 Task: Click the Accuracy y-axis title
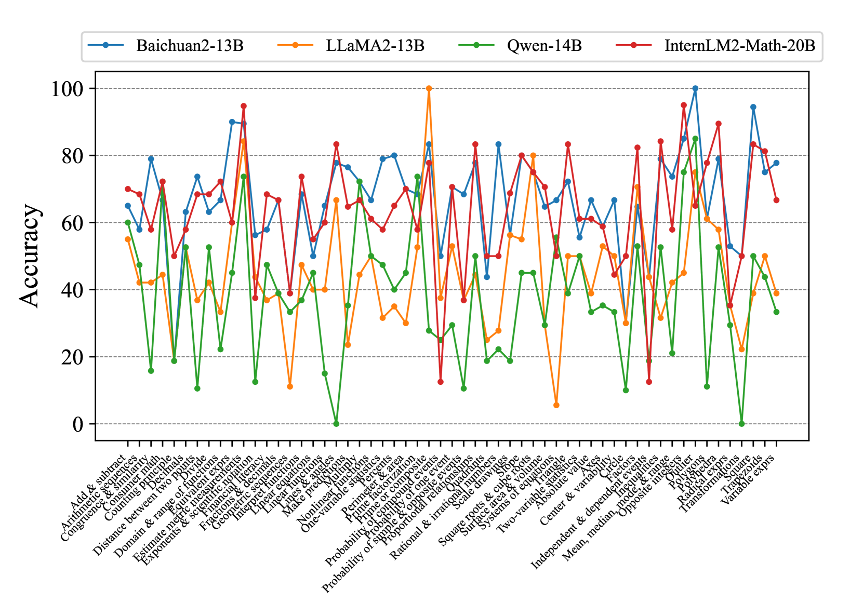30,256
